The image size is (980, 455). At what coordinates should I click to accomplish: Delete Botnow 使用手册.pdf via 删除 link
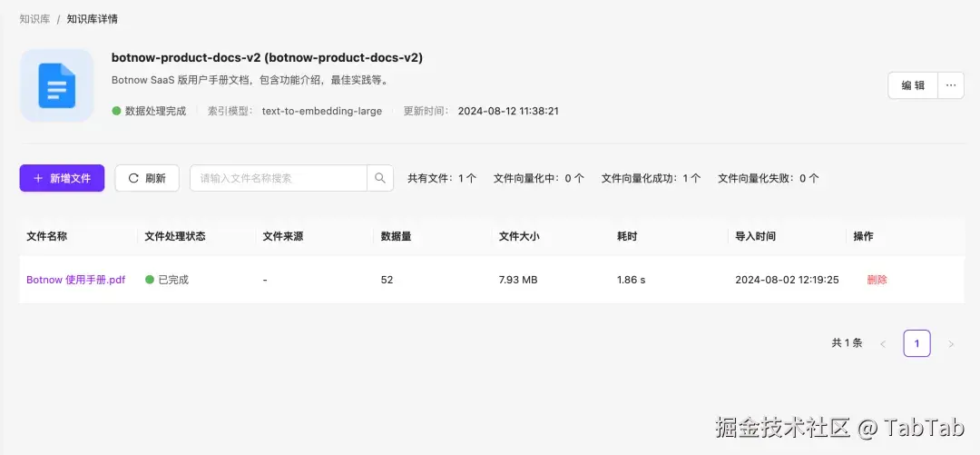pos(877,280)
